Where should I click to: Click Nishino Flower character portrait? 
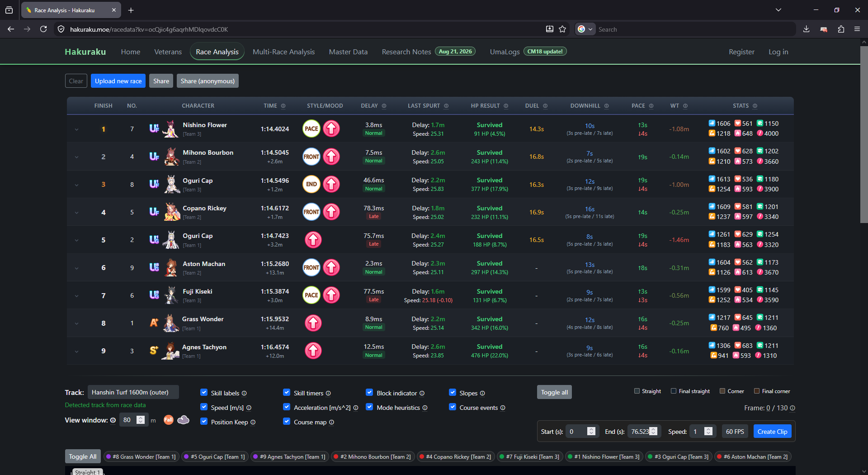(x=170, y=129)
